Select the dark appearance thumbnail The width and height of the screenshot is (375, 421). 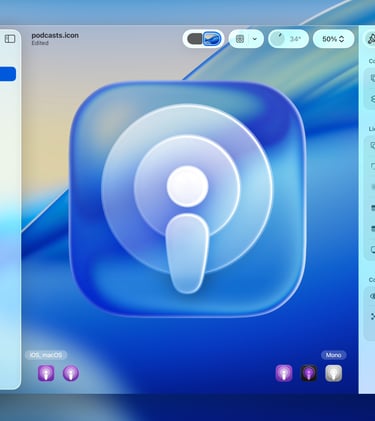click(x=309, y=373)
